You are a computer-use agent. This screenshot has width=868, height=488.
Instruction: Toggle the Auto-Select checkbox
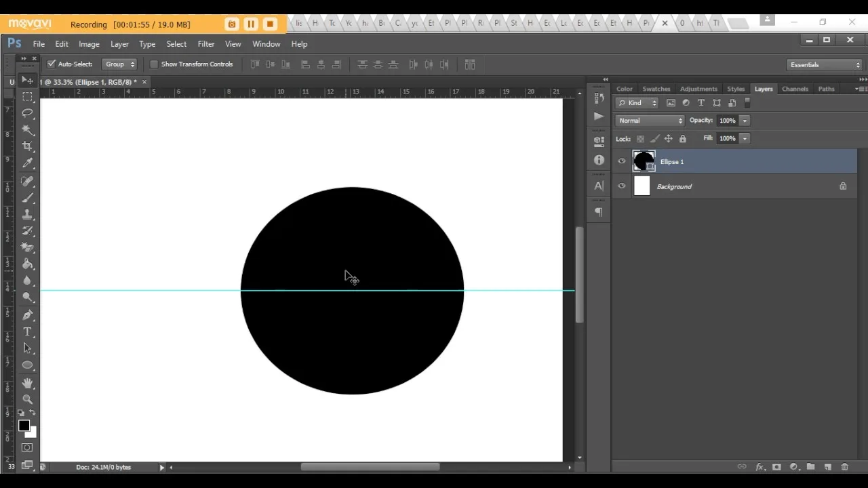coord(51,64)
